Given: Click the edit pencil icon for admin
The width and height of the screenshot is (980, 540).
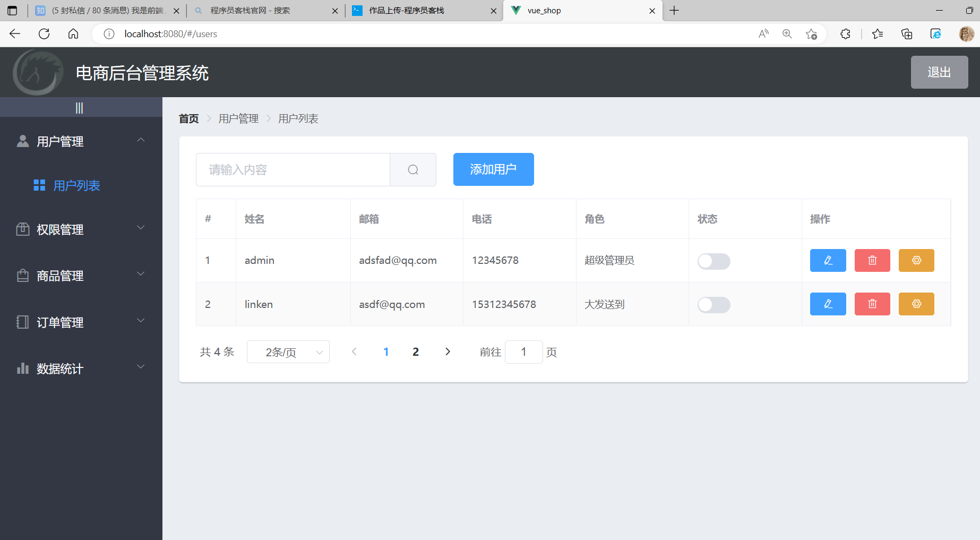Looking at the screenshot, I should (x=828, y=260).
